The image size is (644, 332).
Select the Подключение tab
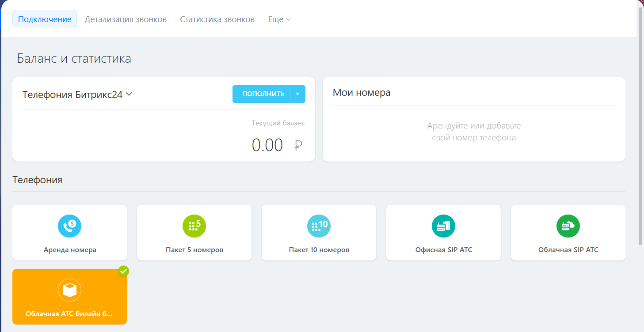coord(45,19)
